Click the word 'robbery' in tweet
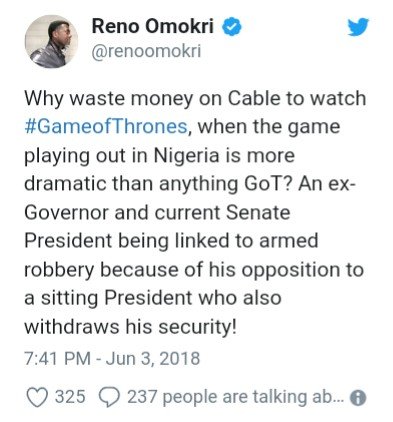Image resolution: width=393 pixels, height=422 pixels. [59, 270]
